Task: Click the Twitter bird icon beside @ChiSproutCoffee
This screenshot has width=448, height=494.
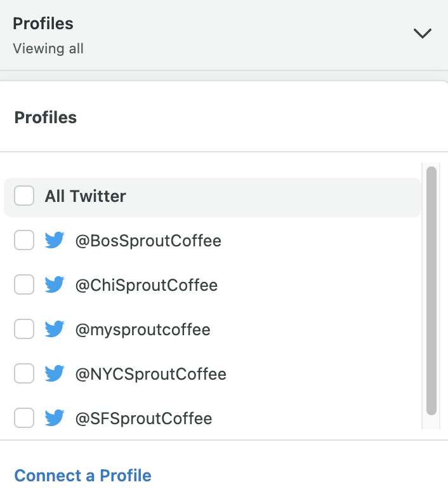Action: (55, 285)
